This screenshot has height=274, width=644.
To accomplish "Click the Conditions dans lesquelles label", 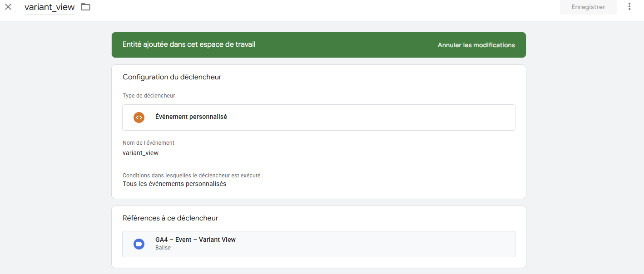I will coord(193,175).
